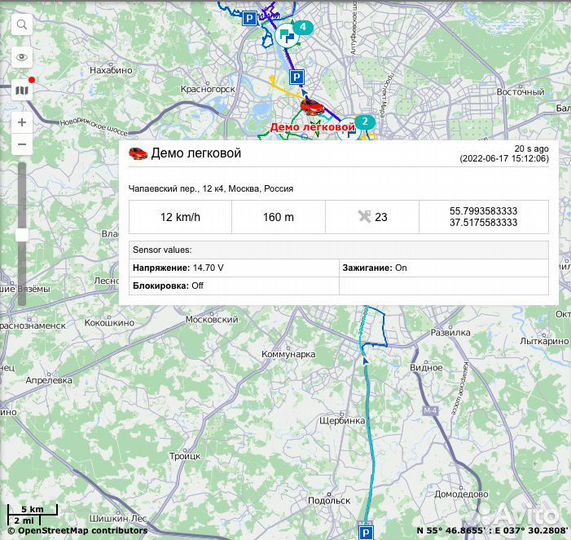The width and height of the screenshot is (571, 540).
Task: Click the Кокошкино town label
Action: tap(109, 323)
